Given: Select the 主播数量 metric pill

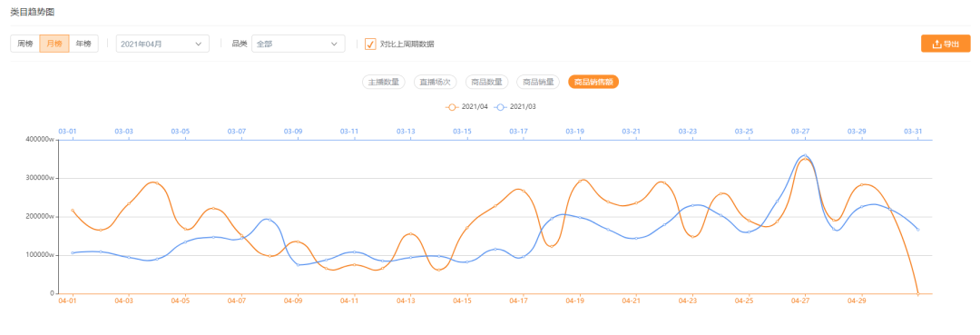Looking at the screenshot, I should pyautogui.click(x=384, y=82).
